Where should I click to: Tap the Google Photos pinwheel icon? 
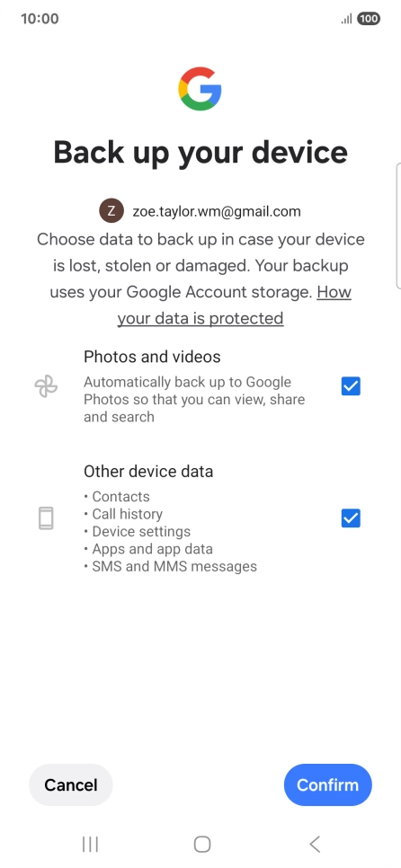pos(46,385)
